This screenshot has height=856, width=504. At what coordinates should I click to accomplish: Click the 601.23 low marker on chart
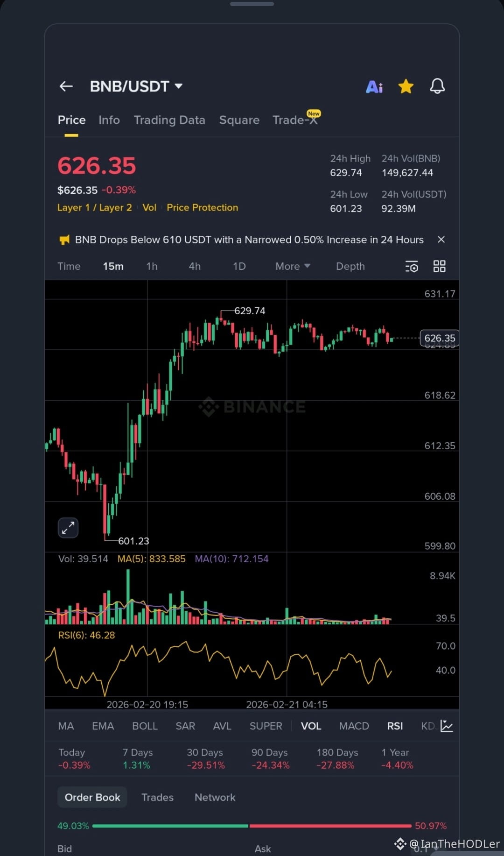coord(133,541)
